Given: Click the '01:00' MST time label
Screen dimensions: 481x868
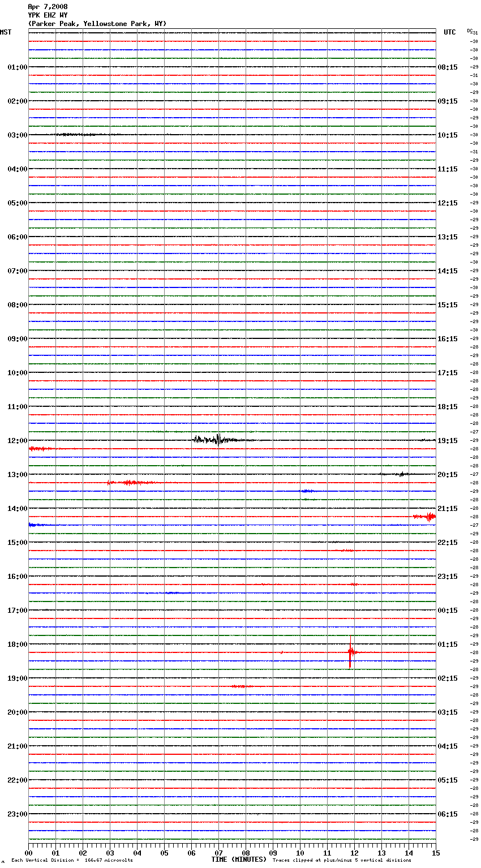Looking at the screenshot, I should click(x=18, y=67).
